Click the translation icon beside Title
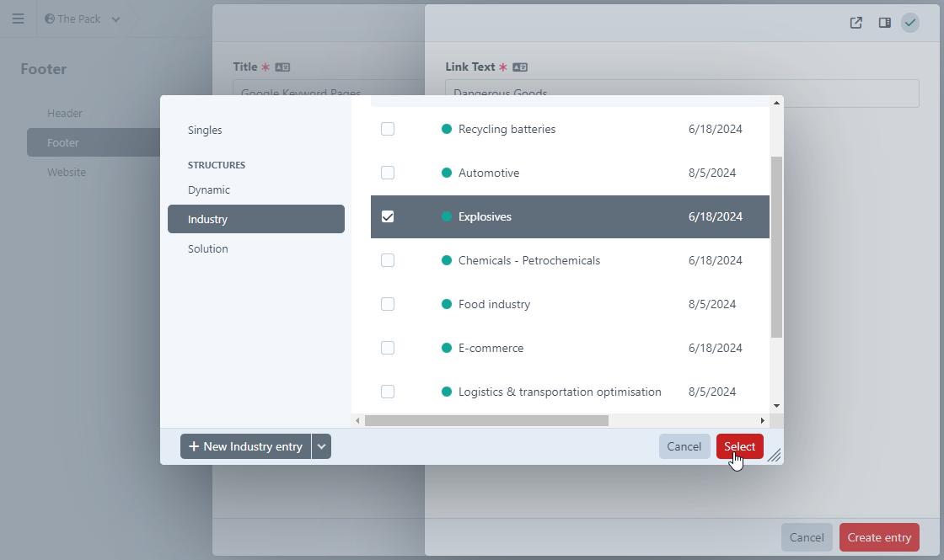The height and width of the screenshot is (560, 944). point(282,67)
